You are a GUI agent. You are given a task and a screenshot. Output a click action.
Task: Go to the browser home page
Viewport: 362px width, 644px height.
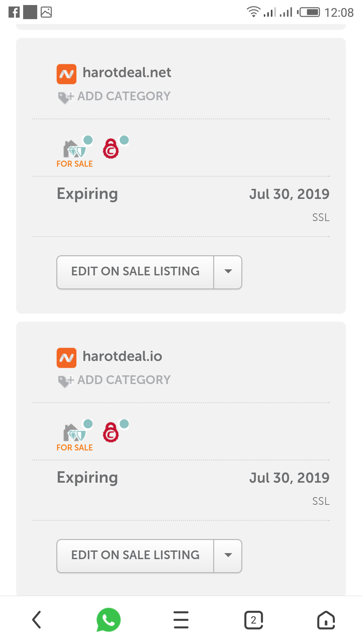(x=326, y=620)
